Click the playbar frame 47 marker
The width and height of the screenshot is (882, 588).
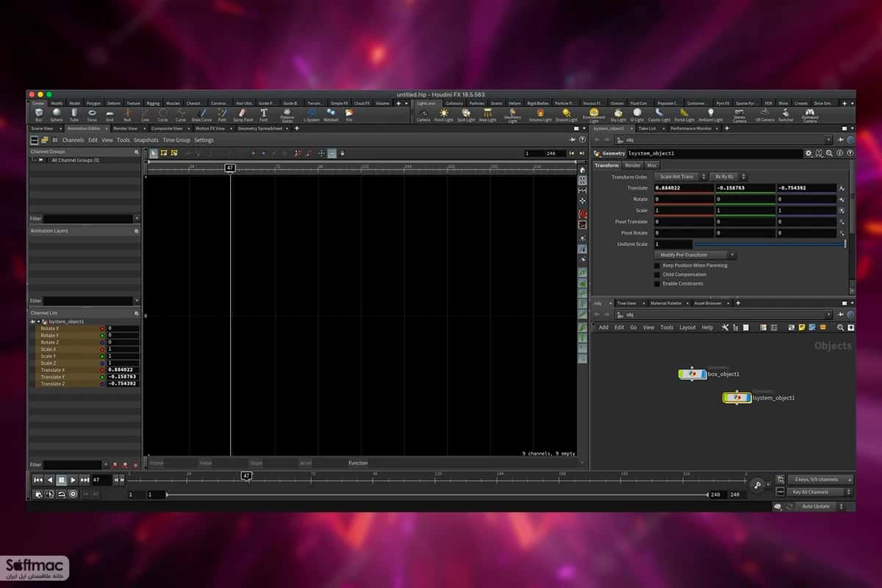pyautogui.click(x=247, y=476)
